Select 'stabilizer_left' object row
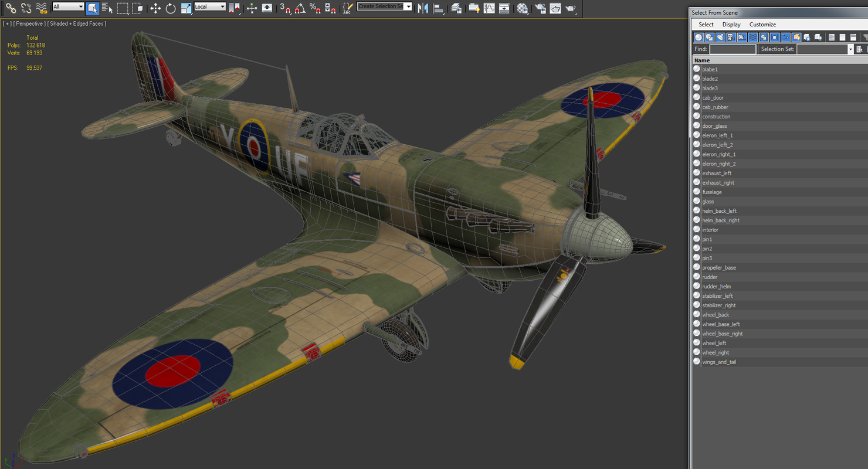 coord(780,295)
